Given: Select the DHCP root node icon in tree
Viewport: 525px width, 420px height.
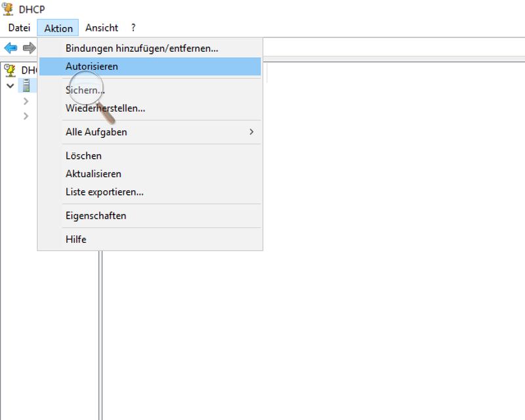Looking at the screenshot, I should (10, 70).
